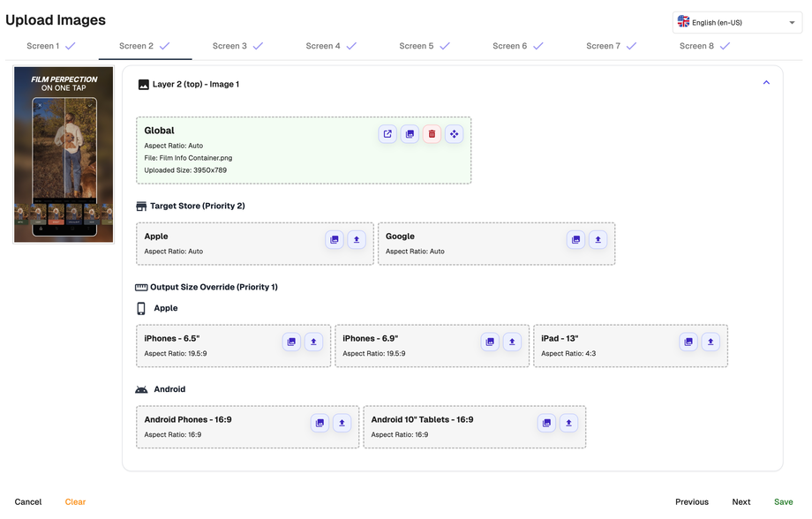Upload image for Android 10" Tablets
The width and height of the screenshot is (812, 519).
point(568,423)
